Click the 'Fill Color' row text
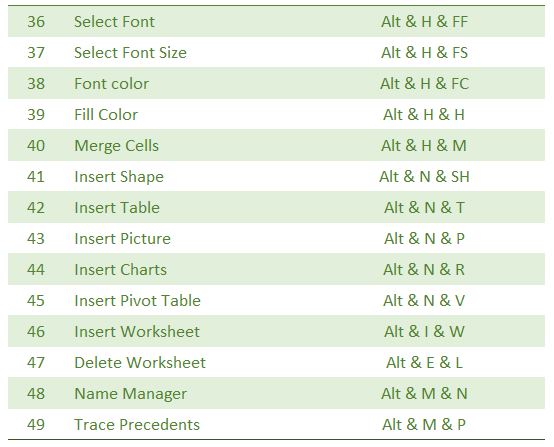The height and width of the screenshot is (447, 554). pos(106,114)
